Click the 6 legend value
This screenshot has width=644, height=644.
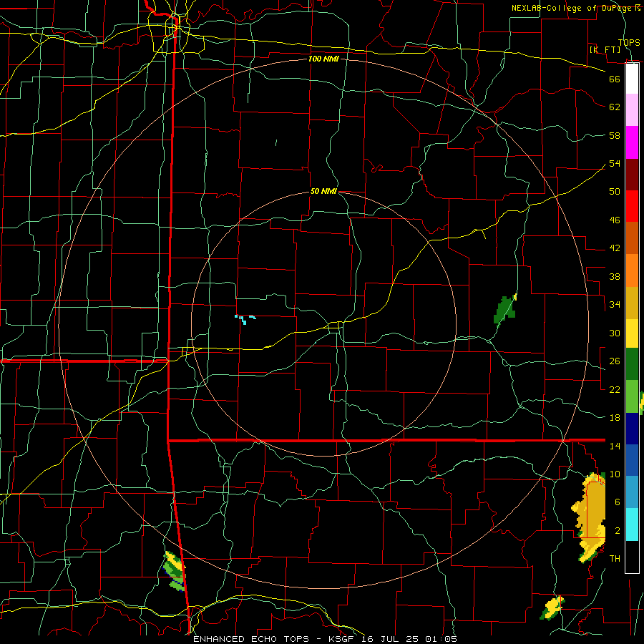coord(617,502)
